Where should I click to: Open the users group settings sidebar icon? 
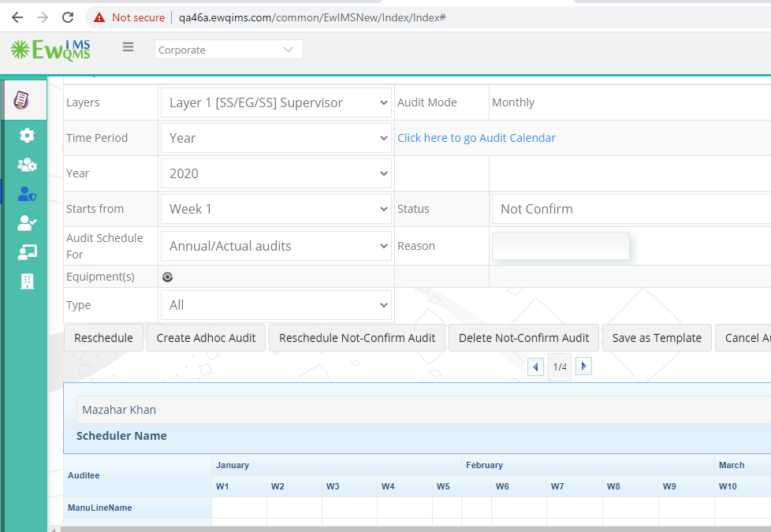(27, 165)
